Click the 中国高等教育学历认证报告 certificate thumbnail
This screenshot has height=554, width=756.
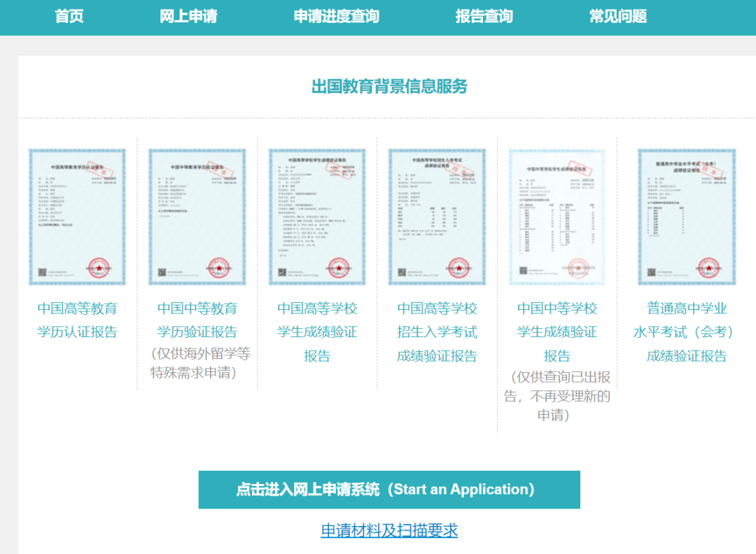(x=77, y=217)
